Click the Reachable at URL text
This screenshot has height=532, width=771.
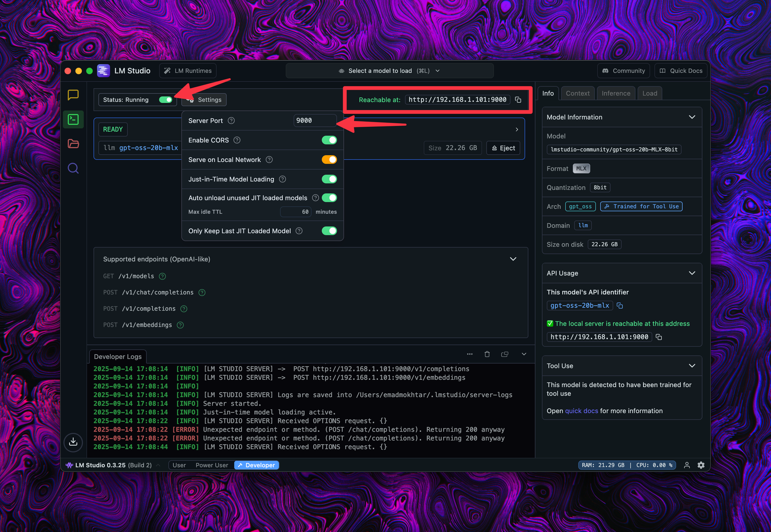[x=458, y=100]
